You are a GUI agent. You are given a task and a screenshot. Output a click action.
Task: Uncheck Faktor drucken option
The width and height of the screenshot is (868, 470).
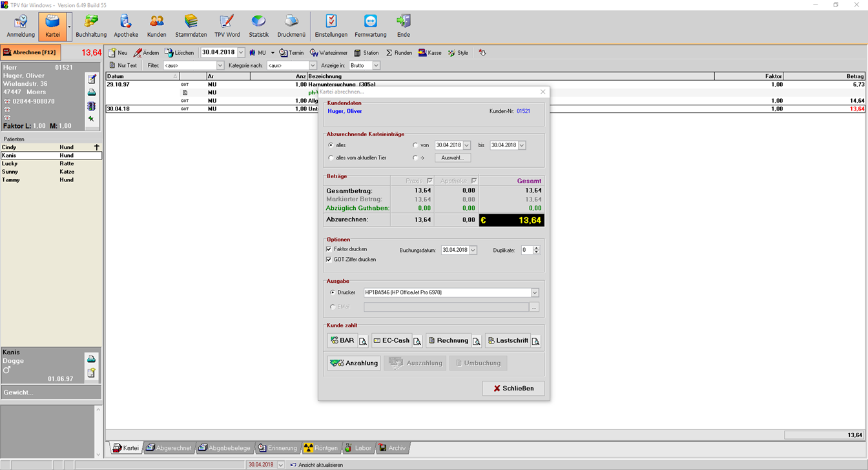(329, 249)
